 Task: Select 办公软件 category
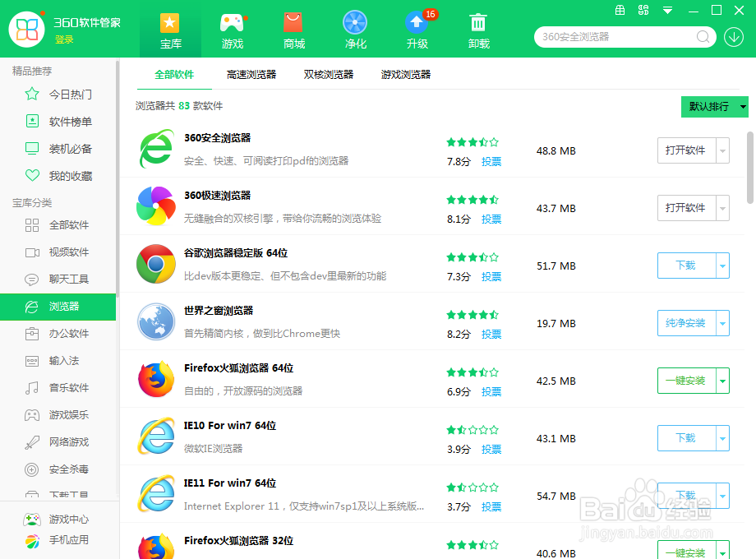tap(58, 334)
